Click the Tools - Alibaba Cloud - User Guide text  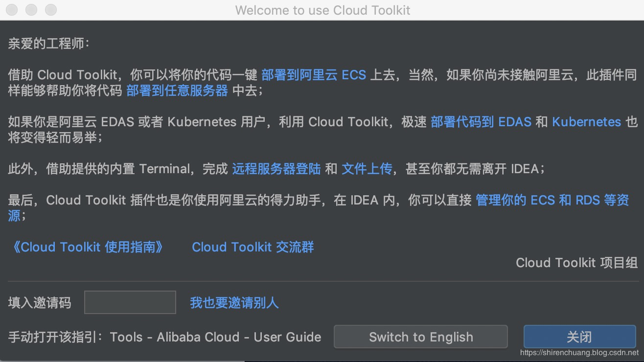click(x=216, y=337)
